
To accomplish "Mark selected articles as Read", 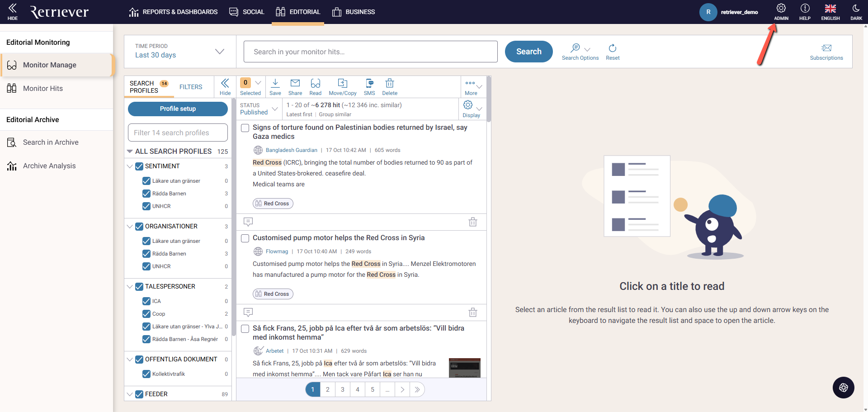I will coord(316,87).
